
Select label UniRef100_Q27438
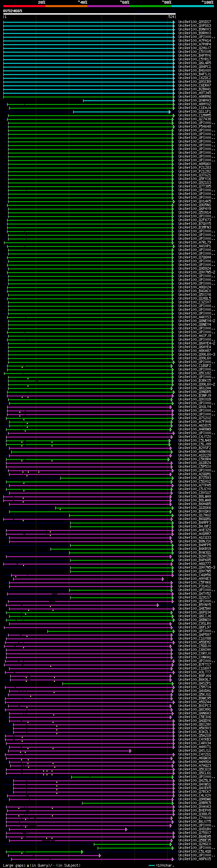coord(195,119)
